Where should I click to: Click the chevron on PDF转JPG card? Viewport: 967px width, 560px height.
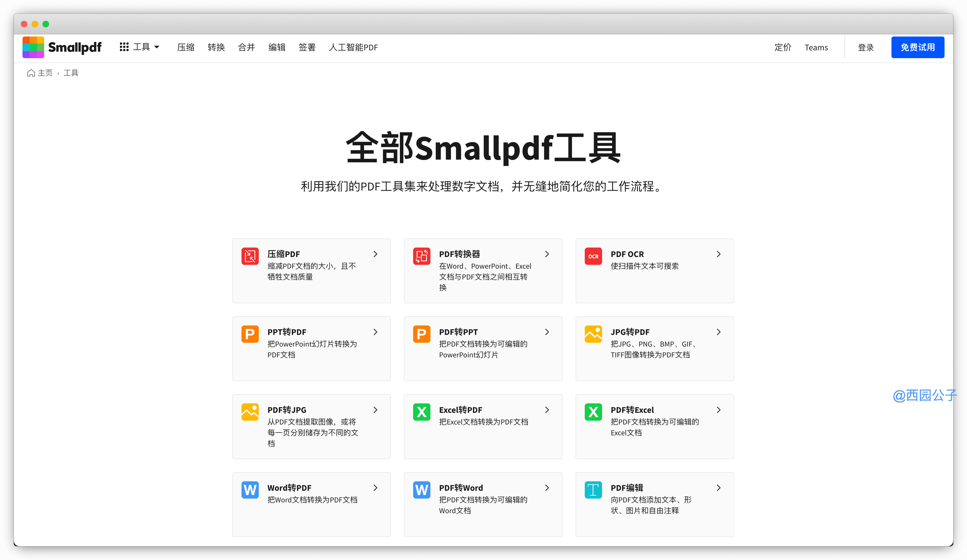tap(375, 410)
